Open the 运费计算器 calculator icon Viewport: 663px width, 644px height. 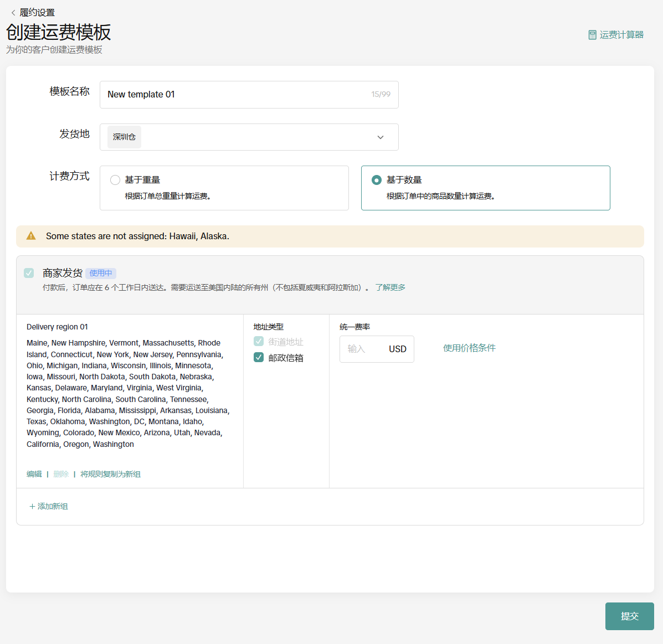pyautogui.click(x=592, y=35)
